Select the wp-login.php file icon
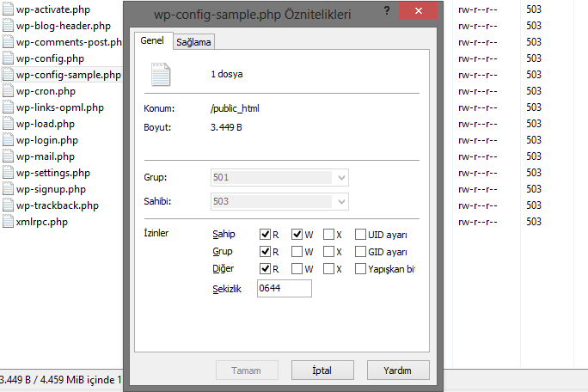This screenshot has width=588, height=392. click(7, 140)
